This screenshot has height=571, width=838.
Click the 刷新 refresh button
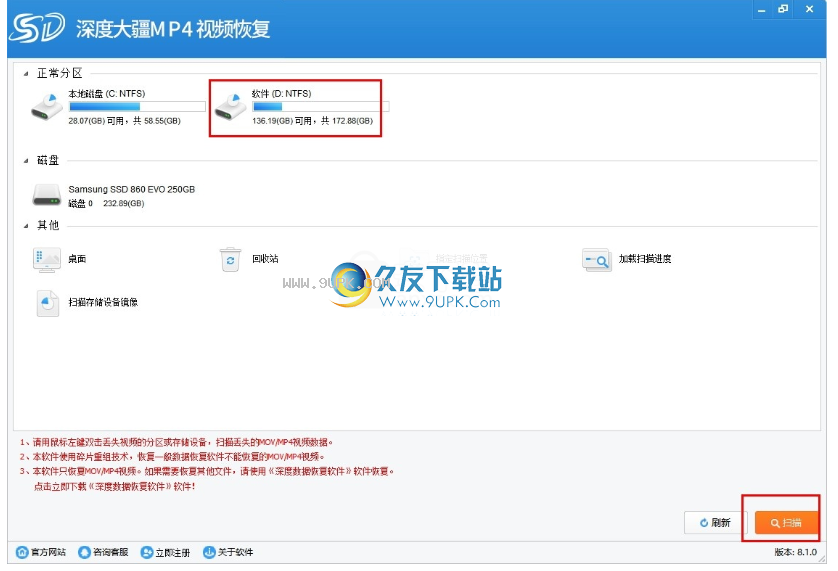(715, 522)
